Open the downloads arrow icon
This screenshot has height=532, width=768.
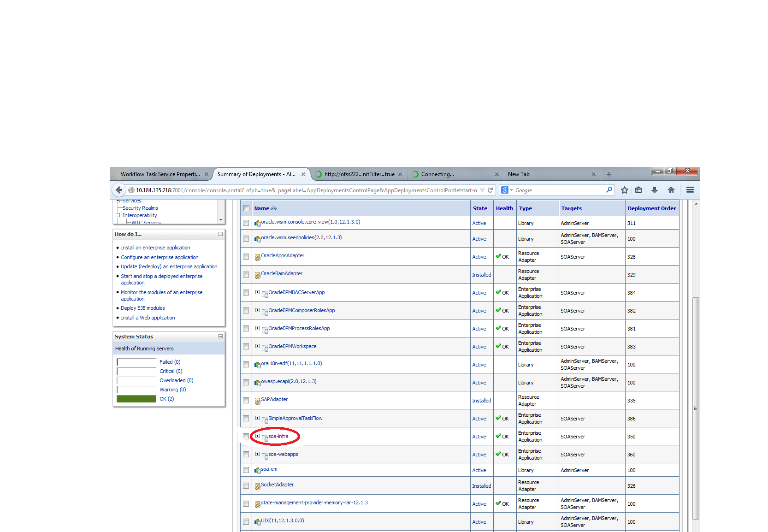[x=655, y=190]
